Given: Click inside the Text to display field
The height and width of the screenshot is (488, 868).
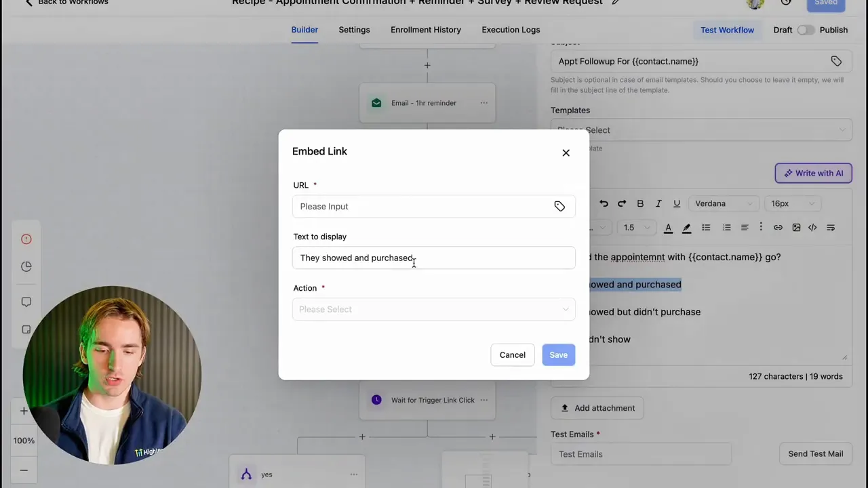Looking at the screenshot, I should (x=433, y=258).
